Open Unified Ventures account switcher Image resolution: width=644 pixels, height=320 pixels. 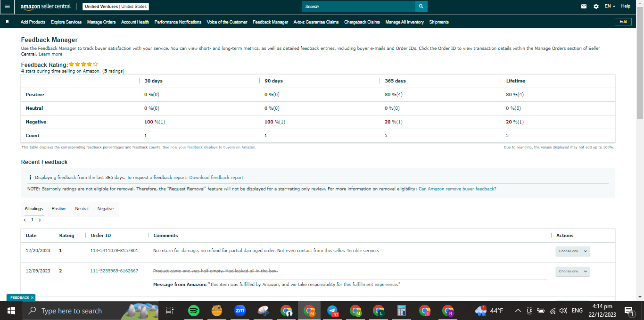[x=116, y=7]
